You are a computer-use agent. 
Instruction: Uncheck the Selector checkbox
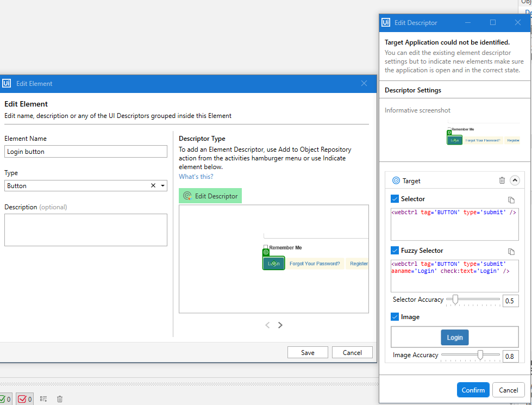tap(395, 199)
